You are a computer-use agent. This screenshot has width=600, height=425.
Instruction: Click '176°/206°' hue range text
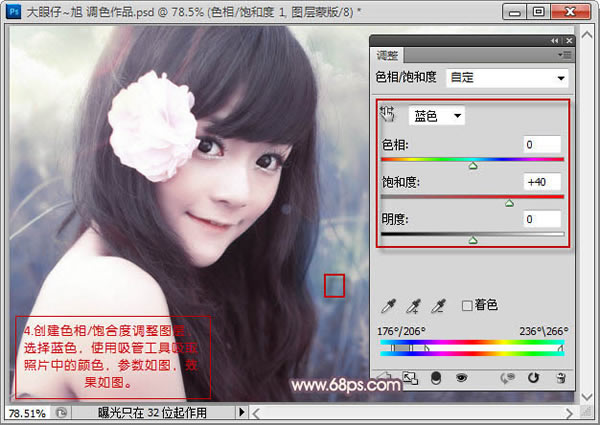point(401,331)
